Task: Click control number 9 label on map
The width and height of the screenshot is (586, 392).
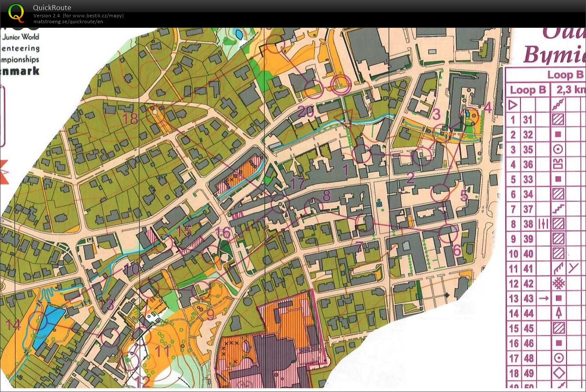Action: coord(210,314)
